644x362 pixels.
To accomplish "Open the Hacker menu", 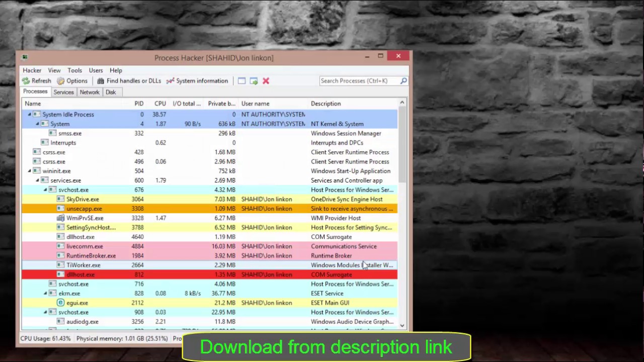I will (32, 70).
